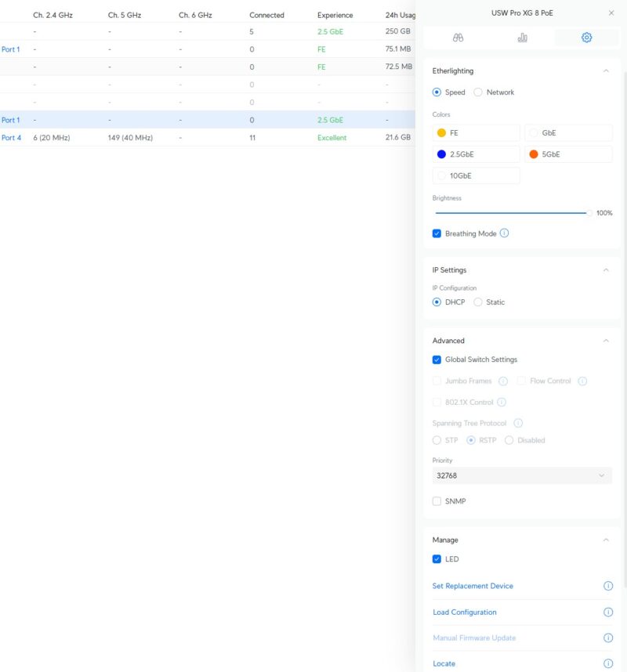
Task: Switch IP Configuration to Static
Action: [478, 302]
